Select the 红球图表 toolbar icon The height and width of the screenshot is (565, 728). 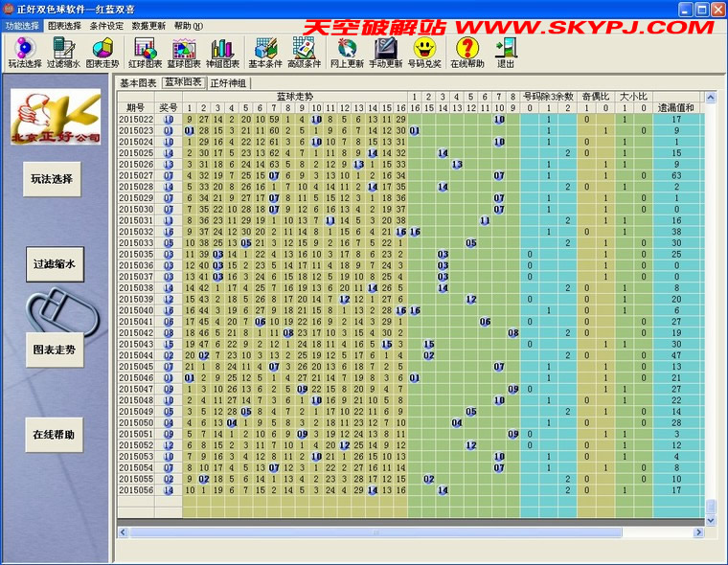pos(145,53)
